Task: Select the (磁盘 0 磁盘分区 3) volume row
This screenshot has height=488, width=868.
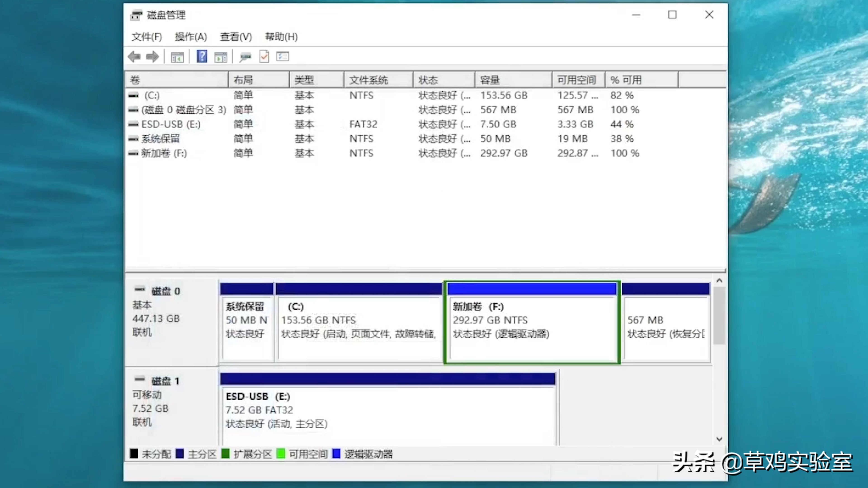Action: pos(184,110)
